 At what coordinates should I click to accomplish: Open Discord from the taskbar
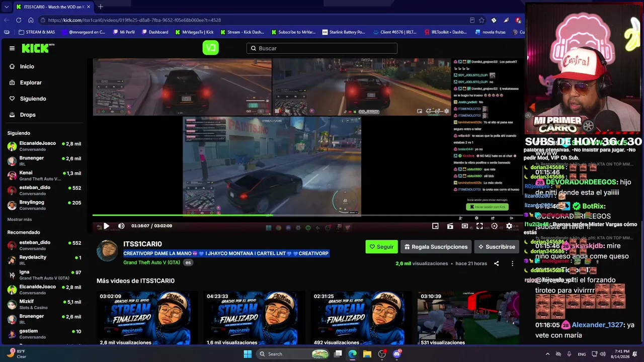tap(397, 354)
